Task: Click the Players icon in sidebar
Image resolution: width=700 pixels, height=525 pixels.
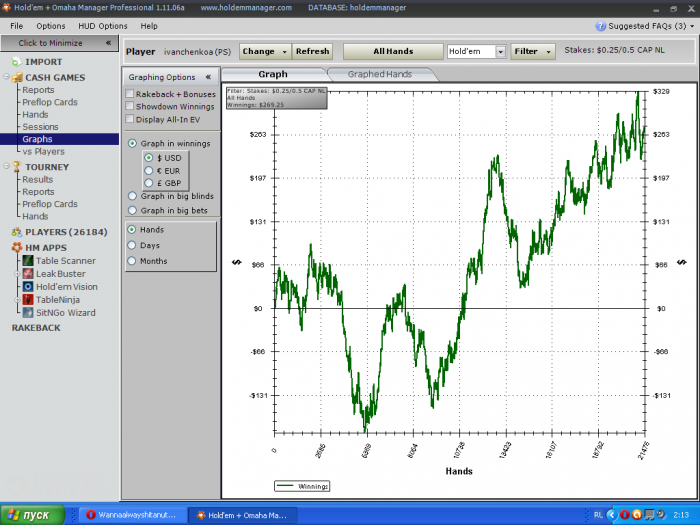Action: (x=17, y=232)
